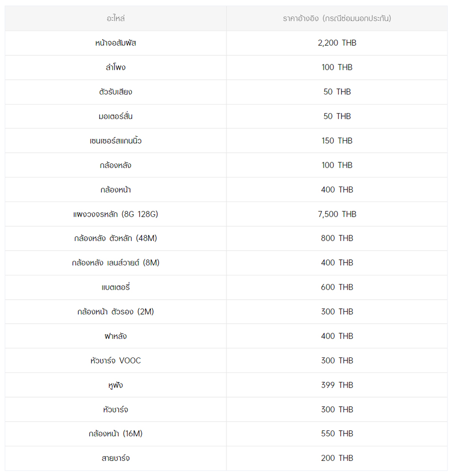
Task: Click the อะไหล่ column header
Action: click(116, 19)
